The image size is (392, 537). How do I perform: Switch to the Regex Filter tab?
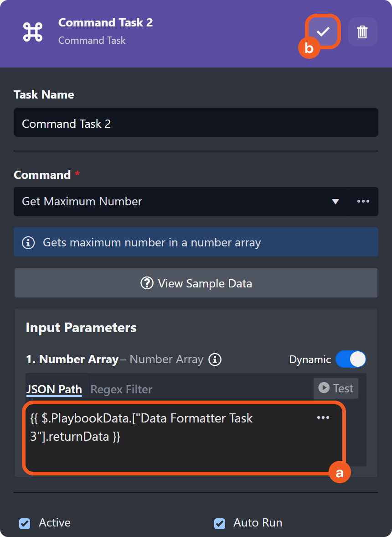pyautogui.click(x=121, y=389)
